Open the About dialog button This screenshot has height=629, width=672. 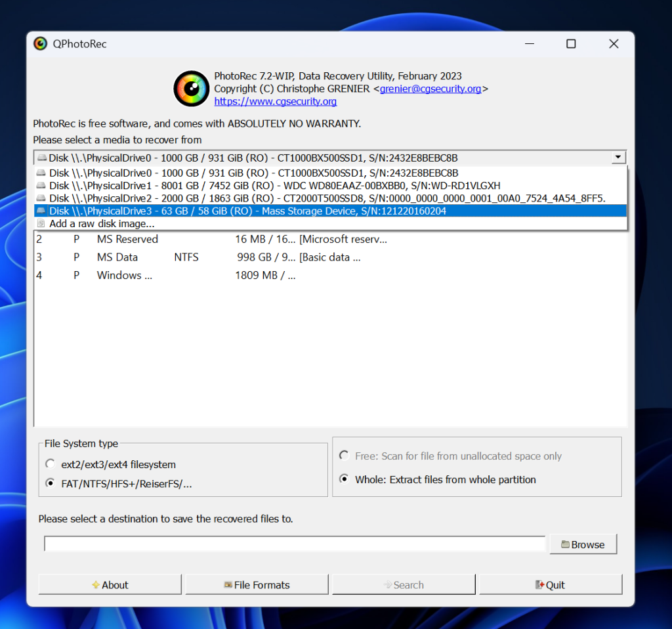[110, 585]
